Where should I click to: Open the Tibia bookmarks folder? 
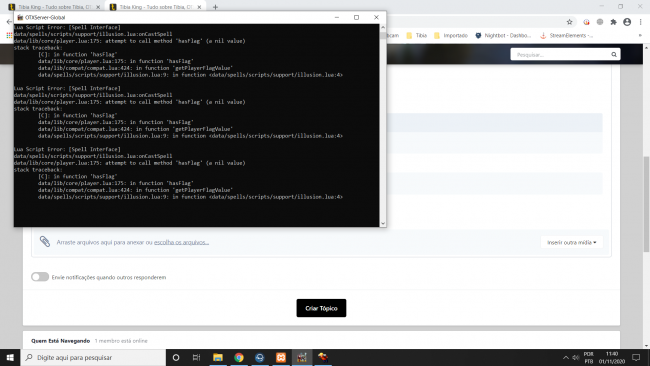coord(417,36)
